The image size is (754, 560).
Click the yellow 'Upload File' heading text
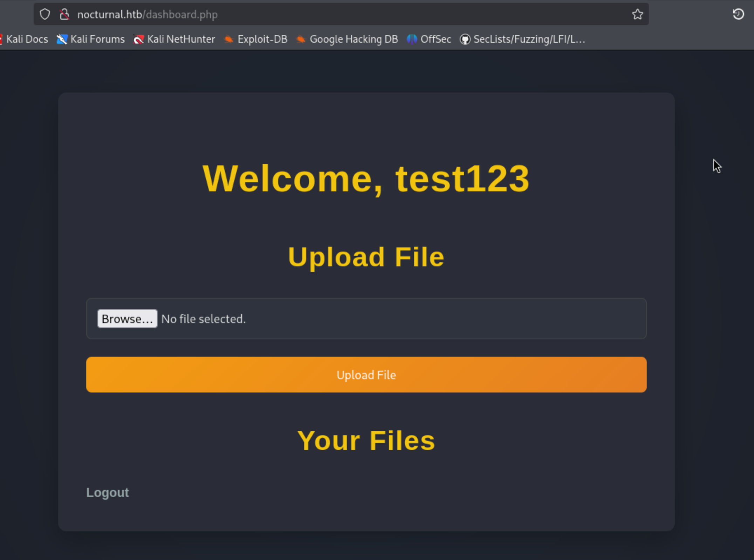[x=366, y=257]
